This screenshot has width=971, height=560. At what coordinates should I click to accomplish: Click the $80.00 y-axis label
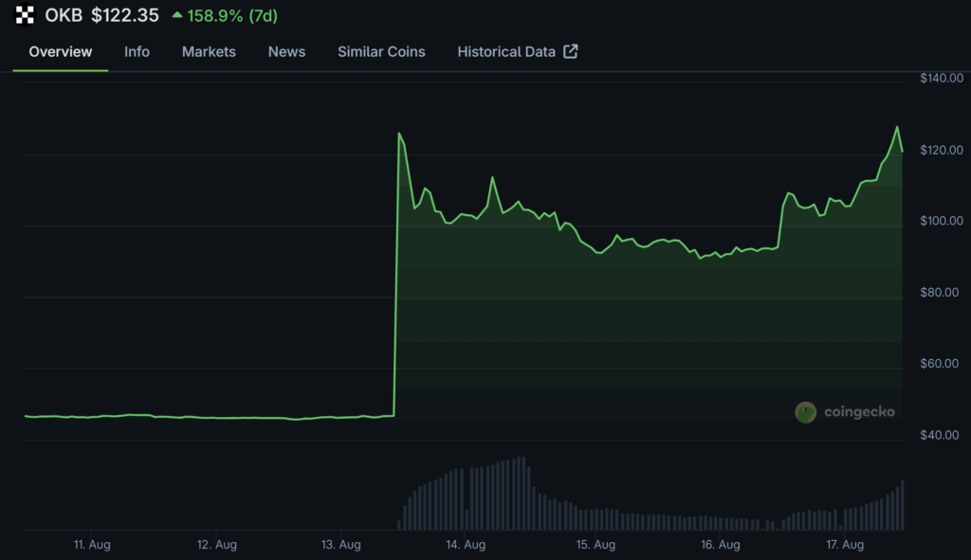click(940, 292)
